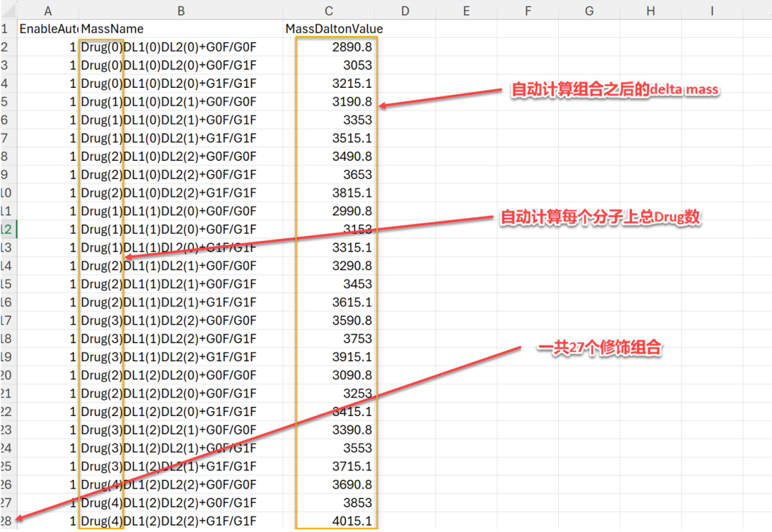The width and height of the screenshot is (772, 532).
Task: Select column A header
Action: tap(47, 11)
